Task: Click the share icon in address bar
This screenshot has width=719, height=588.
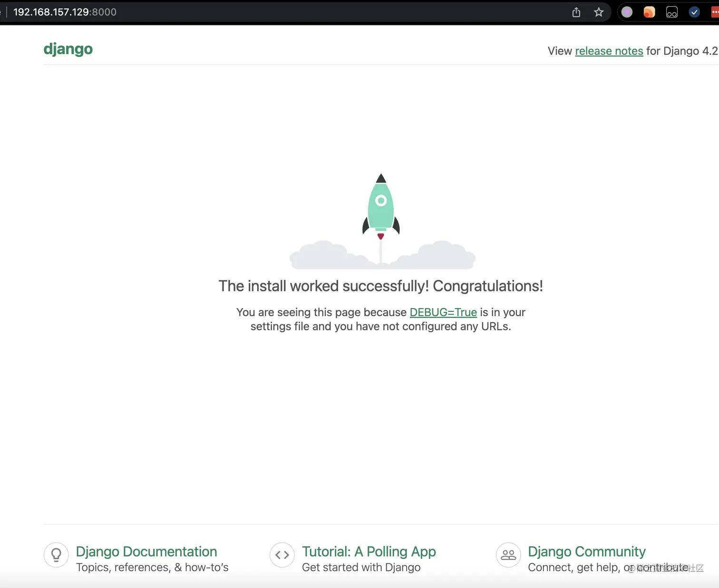Action: [x=576, y=12]
